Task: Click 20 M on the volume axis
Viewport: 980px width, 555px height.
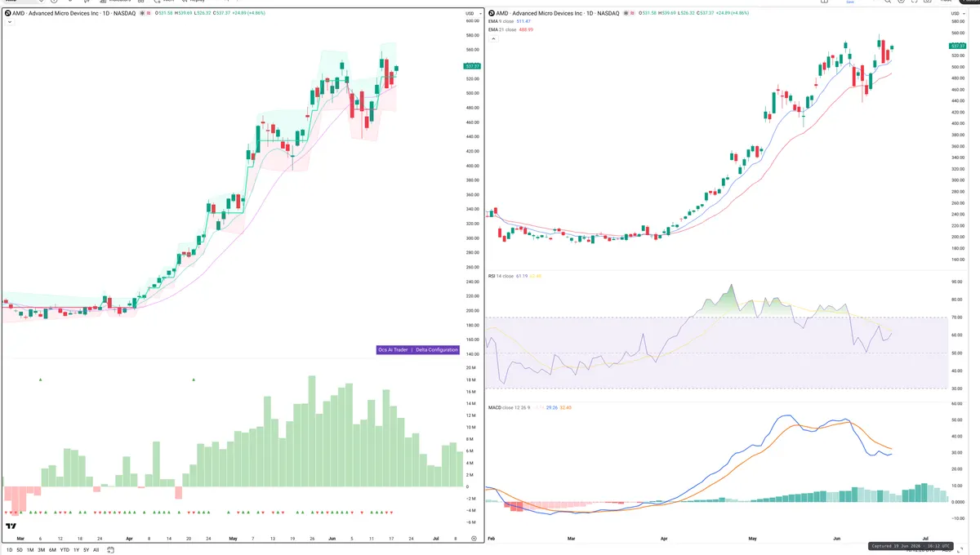Action: pos(471,368)
